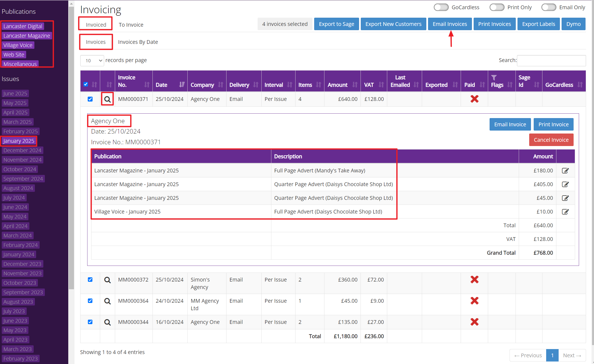Select the June 2025 issue
Screen dimensions: 594x364
click(x=15, y=93)
